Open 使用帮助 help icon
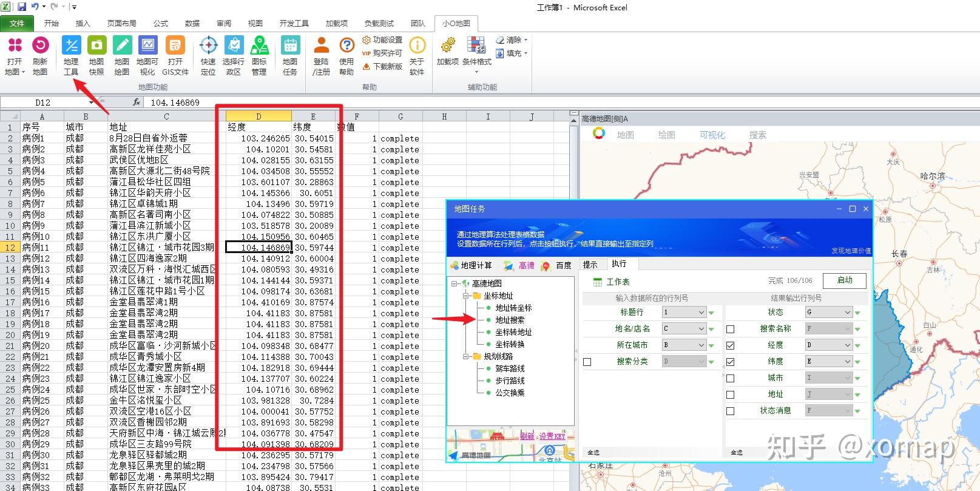Screen dimensions: 980x491 346,55
